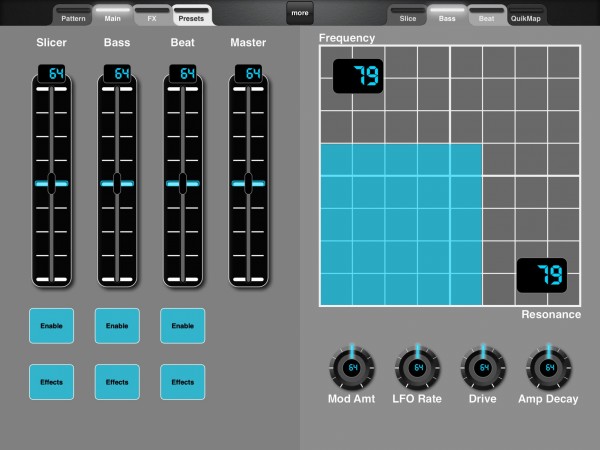Image resolution: width=600 pixels, height=450 pixels.
Task: Toggle Enable under the Beat channel
Action: coord(183,326)
